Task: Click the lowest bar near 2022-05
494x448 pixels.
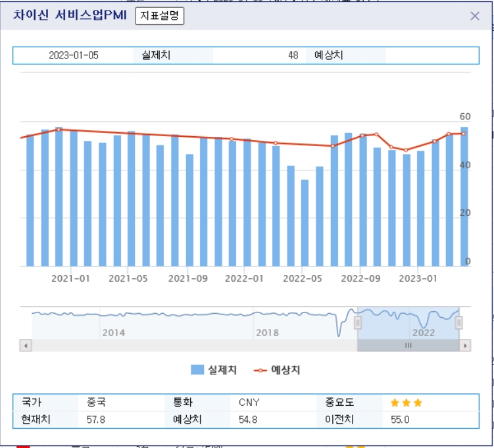Action: pos(305,223)
